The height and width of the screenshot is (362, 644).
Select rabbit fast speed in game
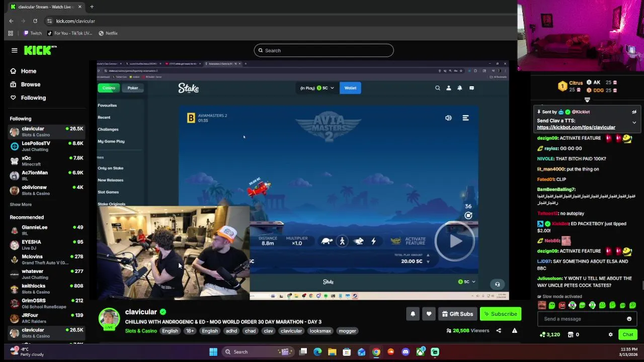coord(358,241)
